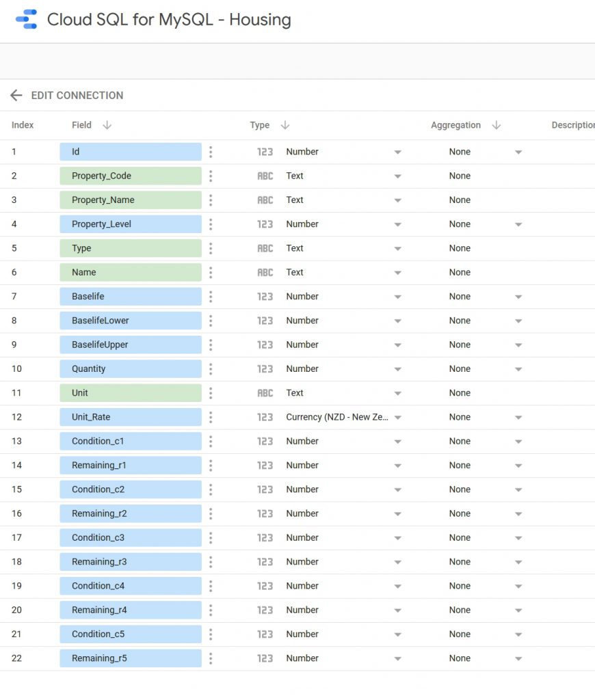Sort by Type column arrow icon
595x700 pixels.
coord(285,126)
